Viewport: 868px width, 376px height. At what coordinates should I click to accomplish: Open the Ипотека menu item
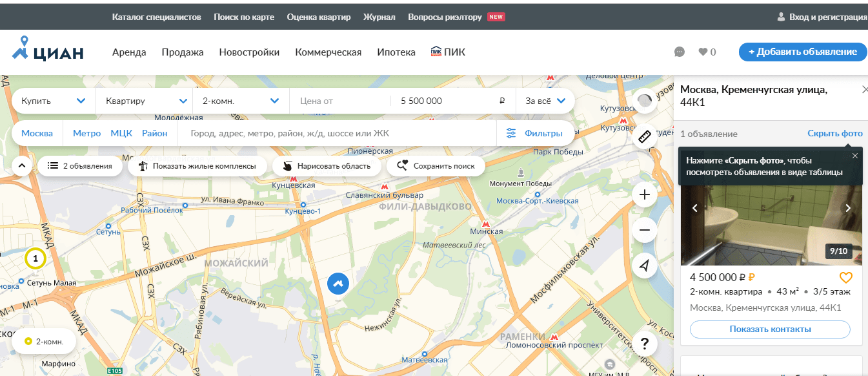point(396,52)
